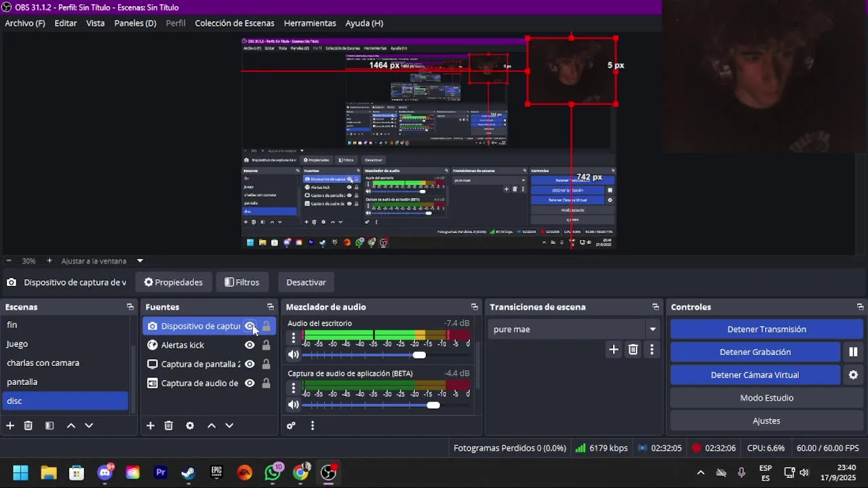Toggle lock on Captura de pantalla 2
The width and height of the screenshot is (868, 488).
[266, 364]
